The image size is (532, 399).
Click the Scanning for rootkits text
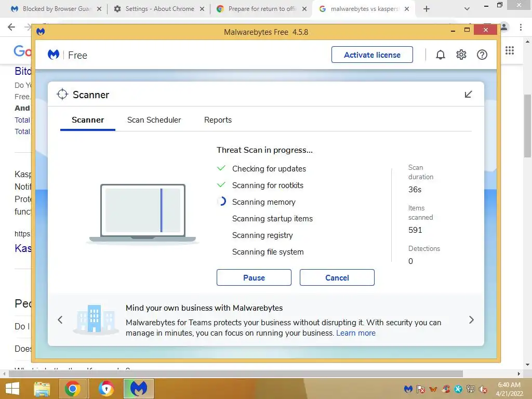268,185
